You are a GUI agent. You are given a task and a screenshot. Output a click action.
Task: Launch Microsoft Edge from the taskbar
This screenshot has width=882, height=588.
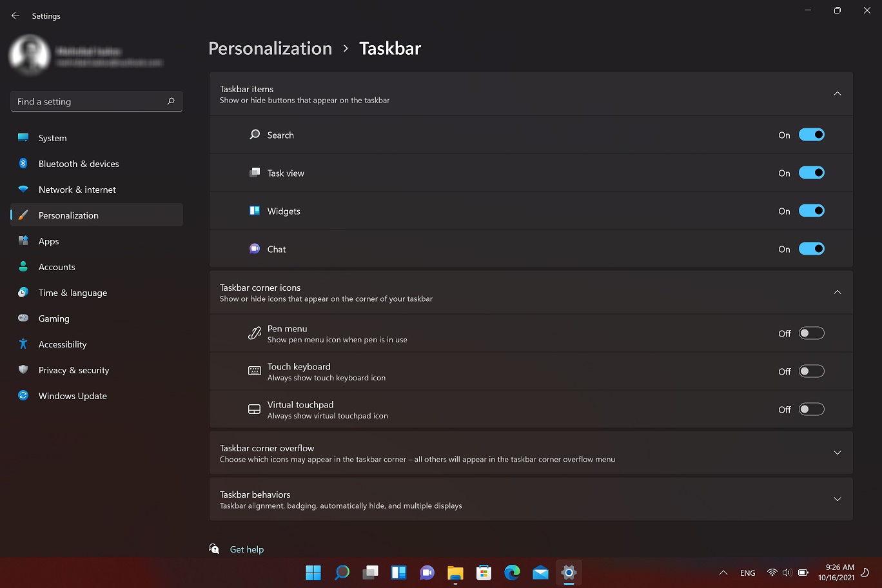pos(512,573)
